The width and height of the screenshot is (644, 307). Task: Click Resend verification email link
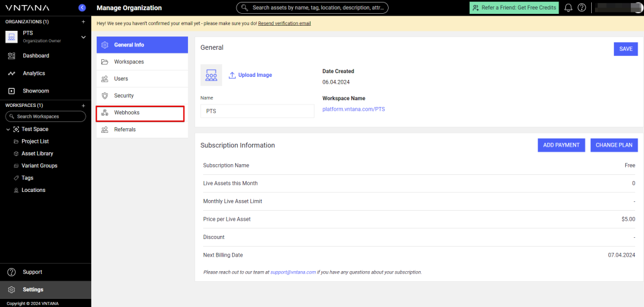(x=284, y=23)
